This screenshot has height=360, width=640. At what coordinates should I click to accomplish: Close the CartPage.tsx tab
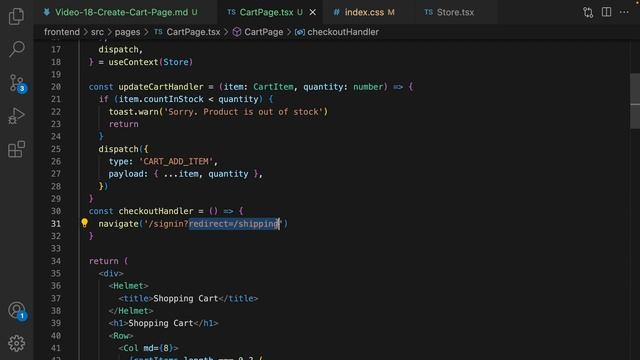point(313,12)
